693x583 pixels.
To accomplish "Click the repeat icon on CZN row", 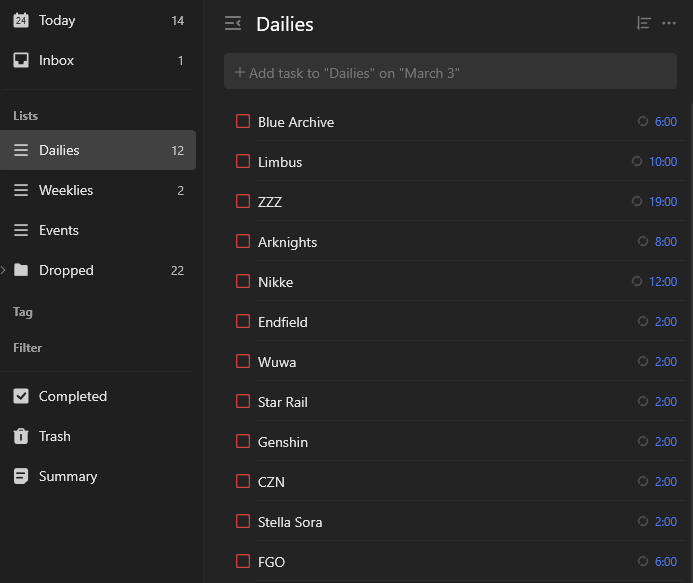I will tap(643, 481).
